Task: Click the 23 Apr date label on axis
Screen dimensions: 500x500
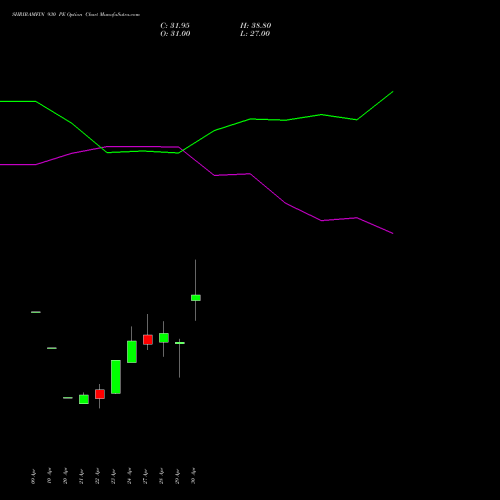Action: pos(113,476)
